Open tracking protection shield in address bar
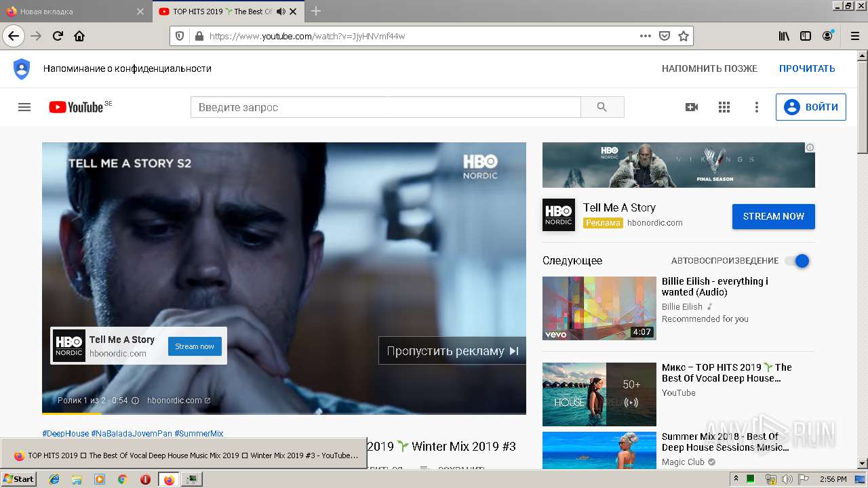868x488 pixels. coord(180,36)
